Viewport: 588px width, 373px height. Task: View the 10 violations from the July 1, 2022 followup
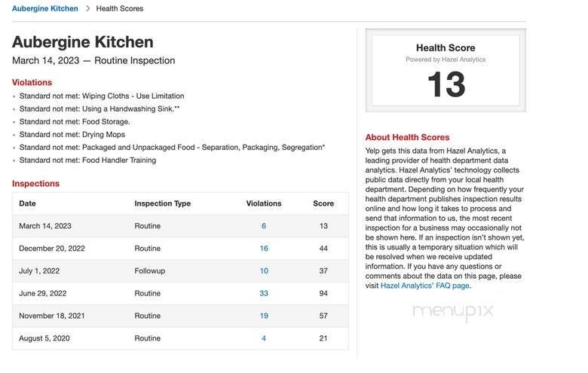pos(264,271)
